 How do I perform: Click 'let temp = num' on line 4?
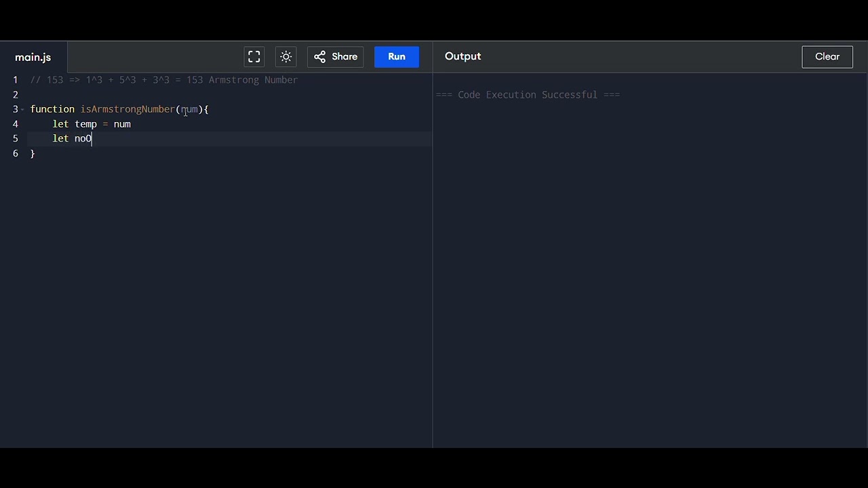pyautogui.click(x=92, y=124)
